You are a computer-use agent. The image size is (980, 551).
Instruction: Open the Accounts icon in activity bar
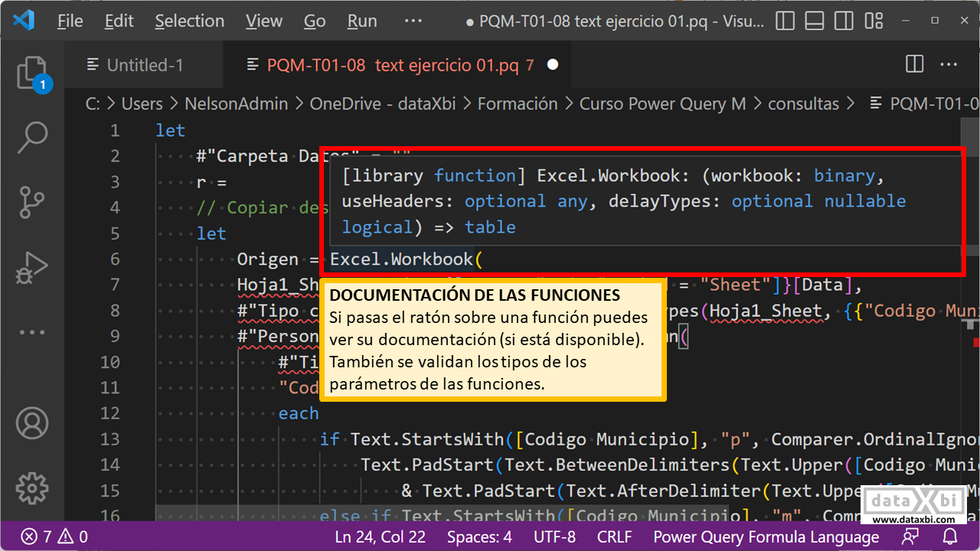pyautogui.click(x=32, y=422)
